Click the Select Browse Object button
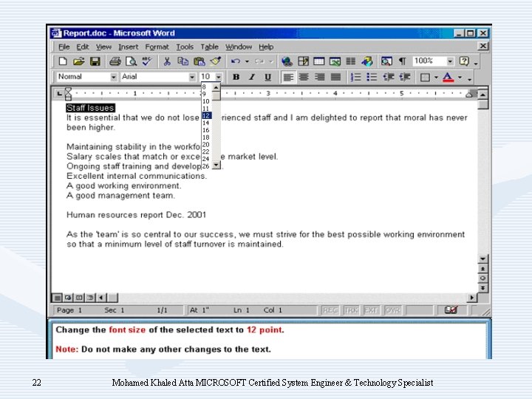The height and width of the screenshot is (399, 532). point(482,279)
